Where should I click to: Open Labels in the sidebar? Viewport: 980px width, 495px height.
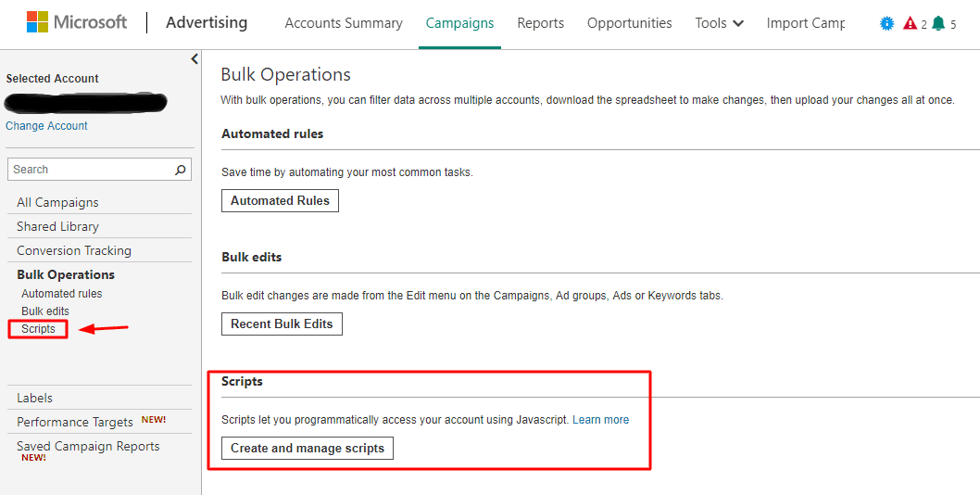34,398
